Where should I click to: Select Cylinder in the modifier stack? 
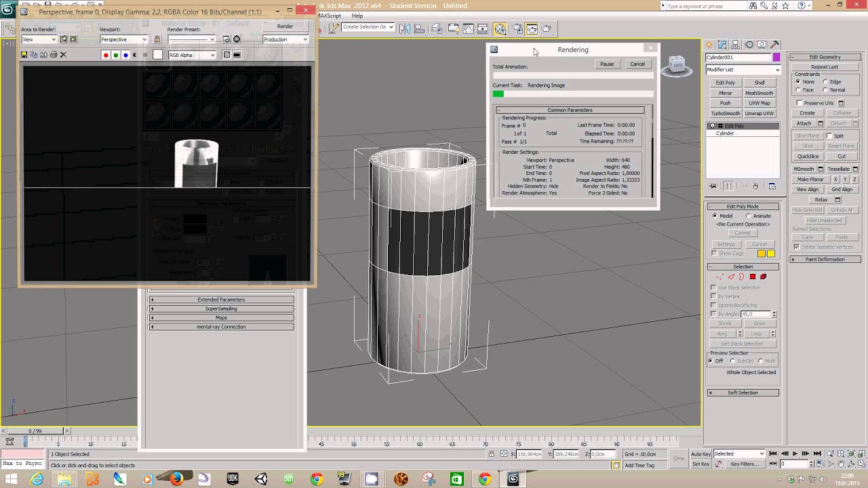click(725, 134)
